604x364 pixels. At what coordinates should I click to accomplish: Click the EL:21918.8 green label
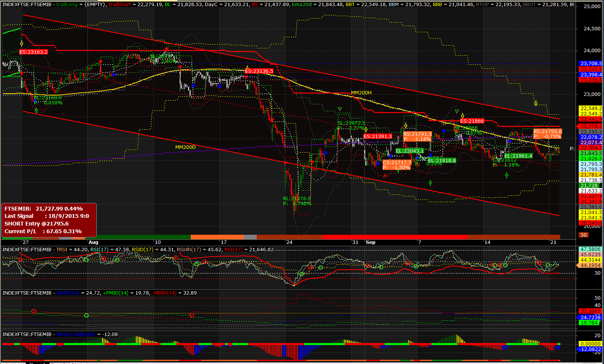[x=442, y=160]
